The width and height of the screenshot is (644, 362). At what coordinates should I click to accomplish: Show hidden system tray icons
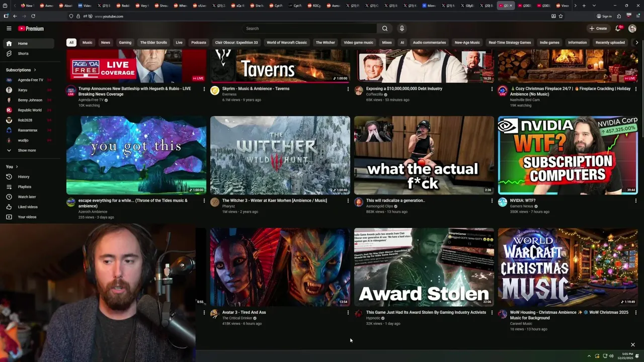point(589,356)
